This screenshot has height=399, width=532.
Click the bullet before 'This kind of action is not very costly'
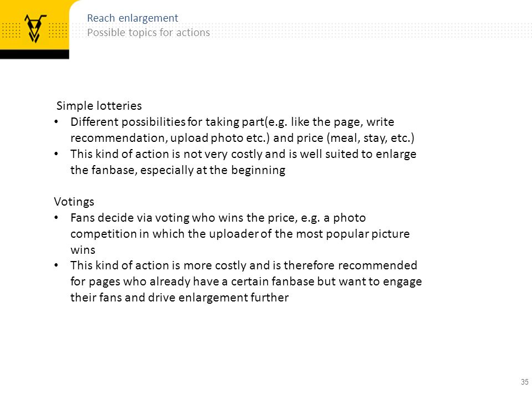coord(57,154)
